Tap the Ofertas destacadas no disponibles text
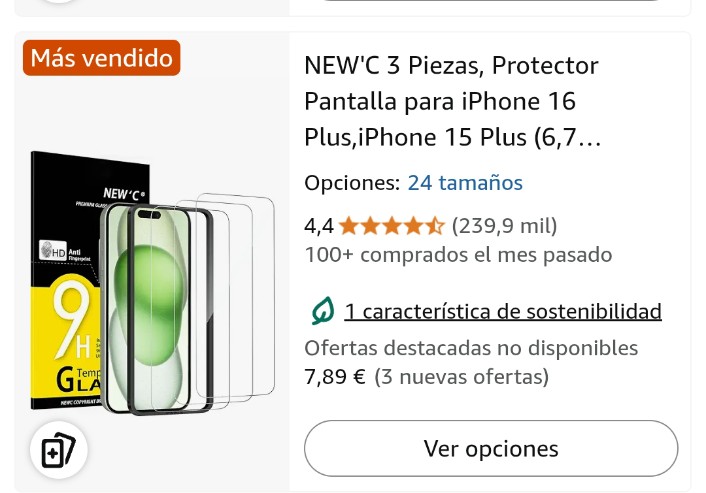This screenshot has width=706, height=493. (471, 348)
